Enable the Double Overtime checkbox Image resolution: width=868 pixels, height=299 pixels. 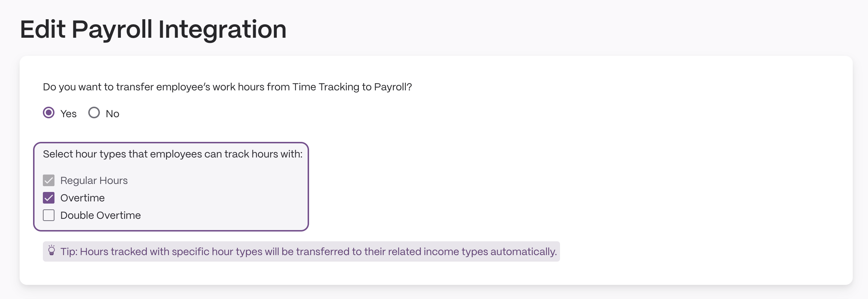49,215
